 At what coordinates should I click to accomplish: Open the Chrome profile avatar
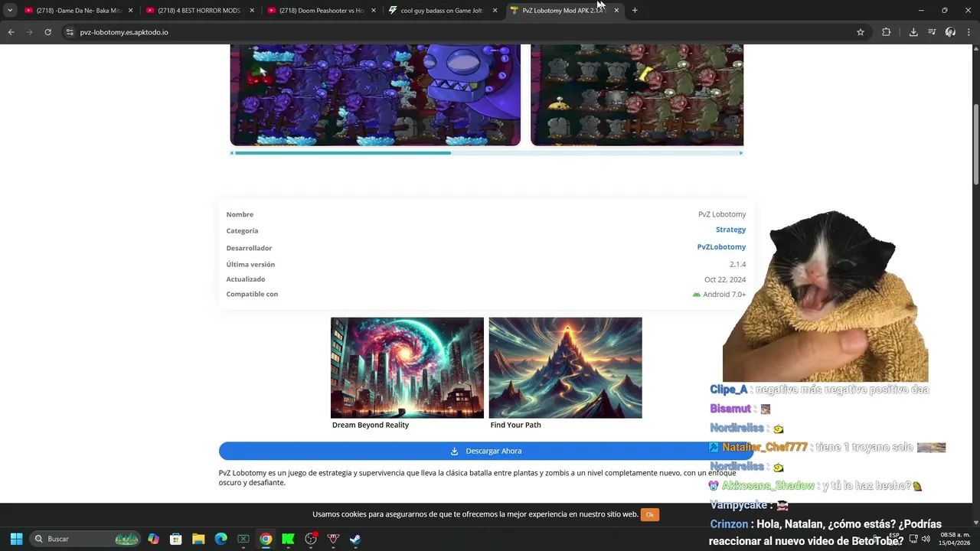click(950, 32)
